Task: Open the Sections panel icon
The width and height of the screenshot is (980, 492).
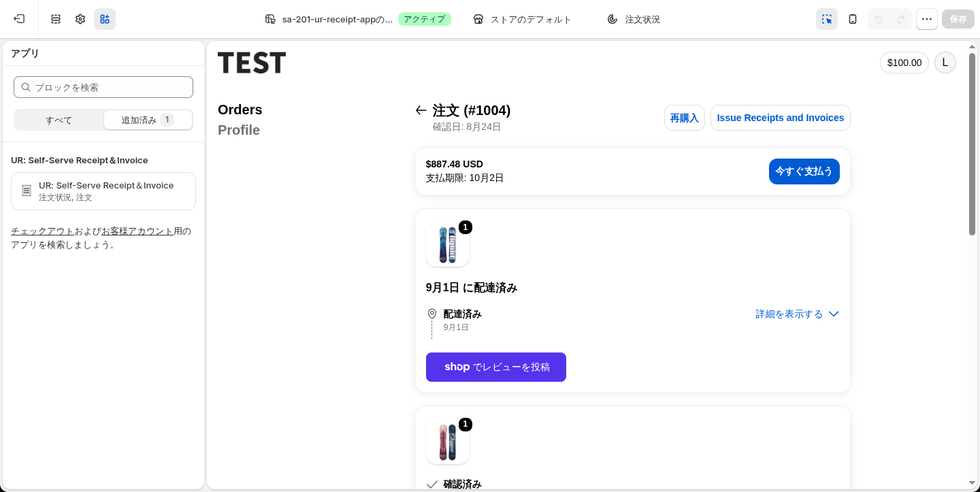Action: [56, 19]
